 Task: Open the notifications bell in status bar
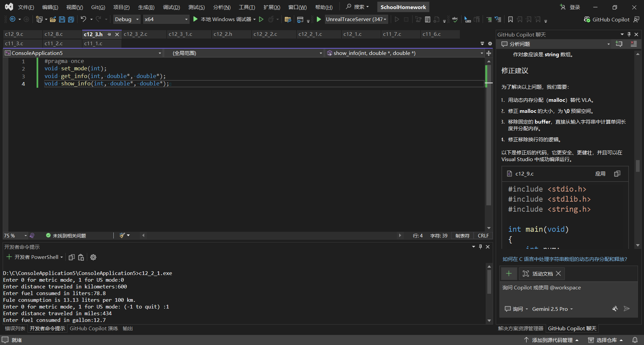coord(635,340)
